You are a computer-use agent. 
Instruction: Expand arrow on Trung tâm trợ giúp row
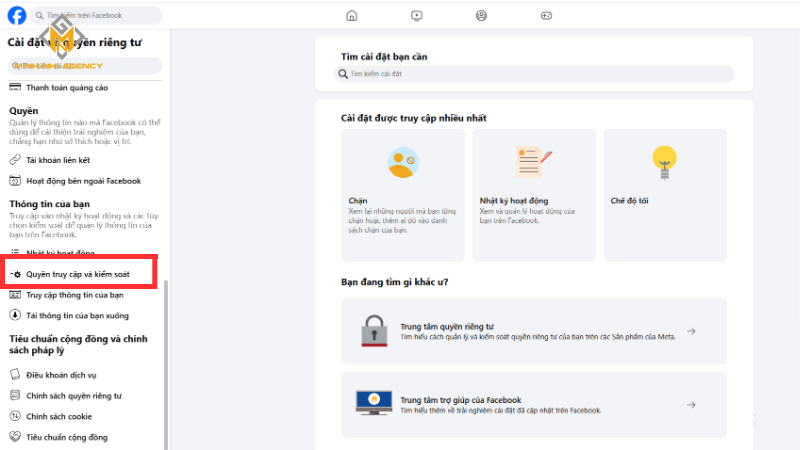(x=691, y=404)
